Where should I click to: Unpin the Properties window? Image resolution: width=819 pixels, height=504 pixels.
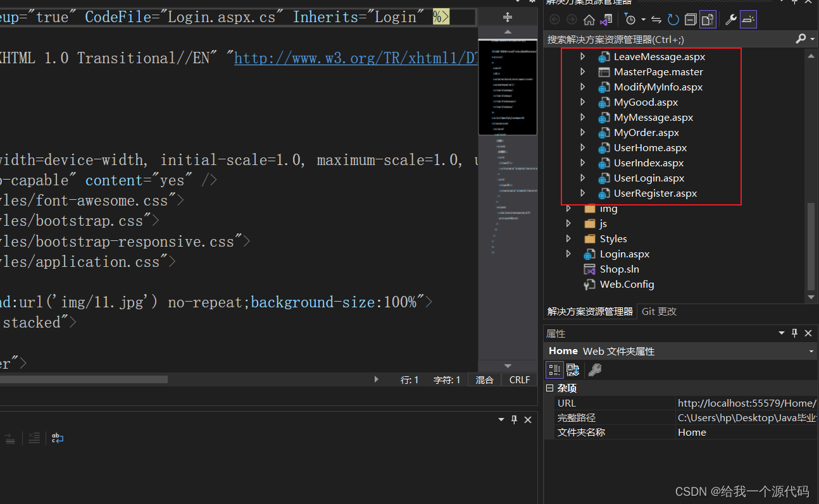pos(794,333)
